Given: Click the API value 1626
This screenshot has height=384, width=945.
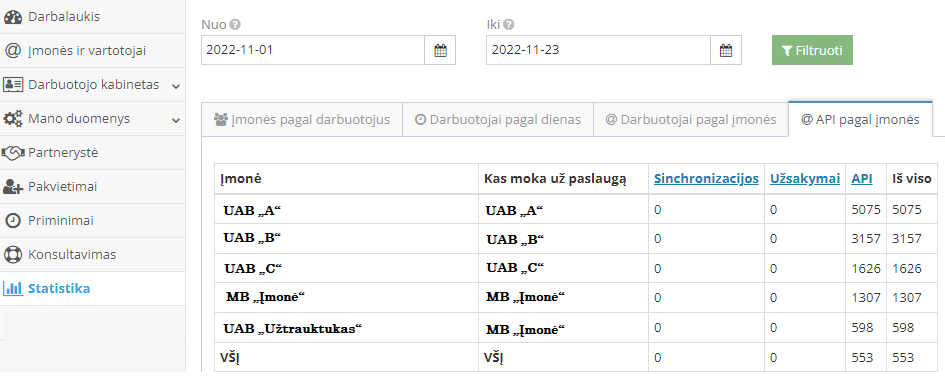Looking at the screenshot, I should 866,268.
